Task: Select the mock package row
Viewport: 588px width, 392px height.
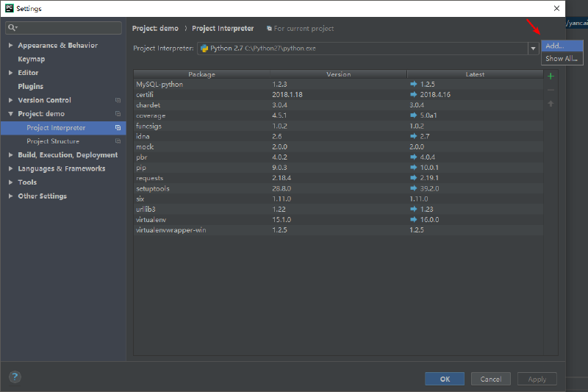Action: click(x=338, y=146)
